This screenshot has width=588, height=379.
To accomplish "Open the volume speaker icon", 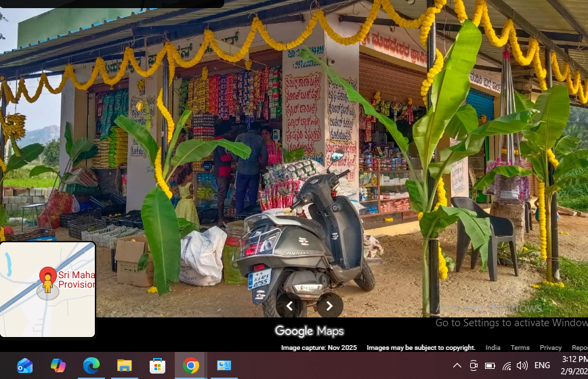I will [522, 365].
